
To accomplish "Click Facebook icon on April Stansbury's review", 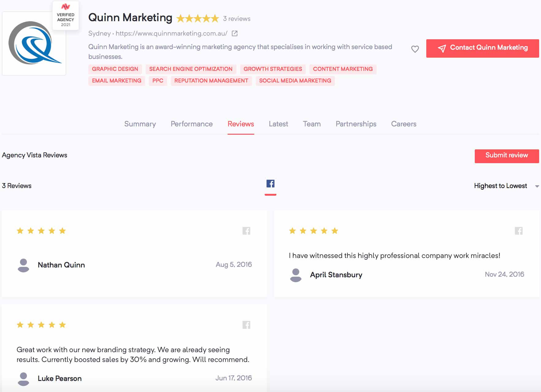I will [x=519, y=231].
